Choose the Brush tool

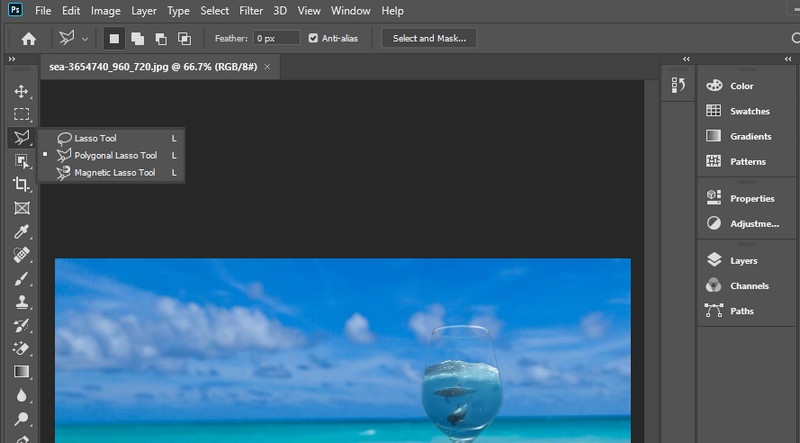(21, 279)
